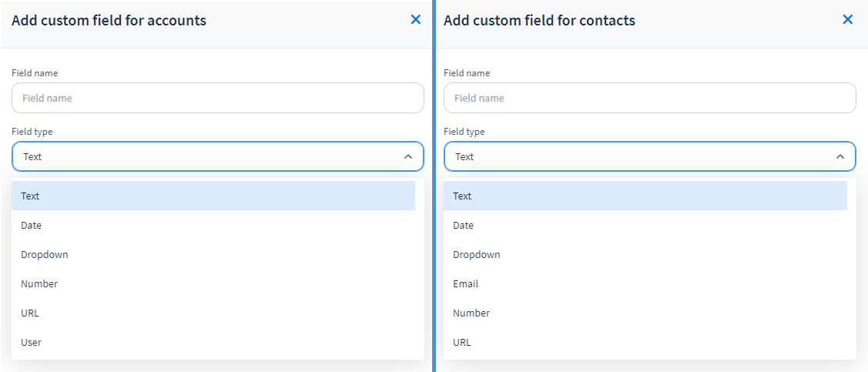868x372 pixels.
Task: Collapse the contacts Field type chevron
Action: tap(840, 156)
